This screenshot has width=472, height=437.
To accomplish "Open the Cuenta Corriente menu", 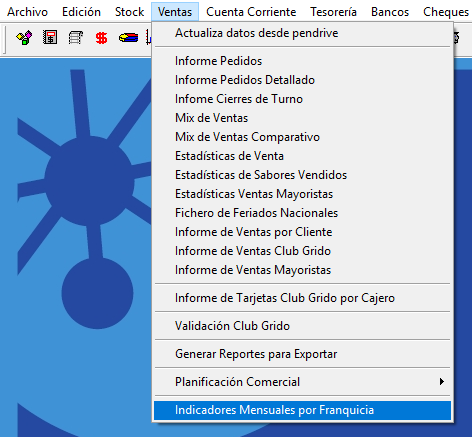I will (x=251, y=12).
